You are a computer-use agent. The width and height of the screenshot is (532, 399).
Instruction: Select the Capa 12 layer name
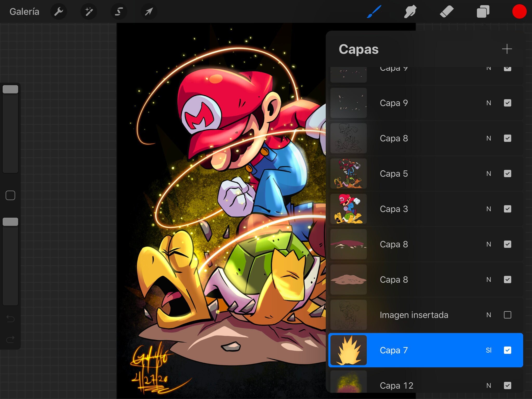[396, 385]
